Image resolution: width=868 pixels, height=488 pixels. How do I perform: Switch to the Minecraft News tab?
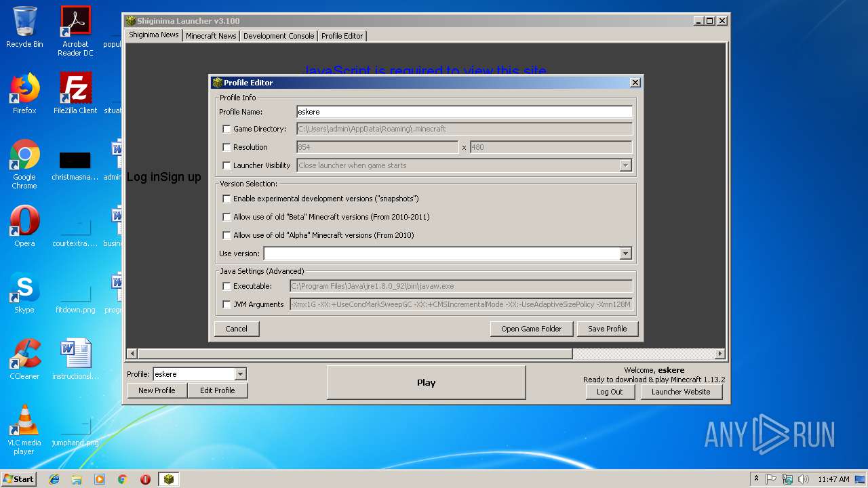(211, 36)
